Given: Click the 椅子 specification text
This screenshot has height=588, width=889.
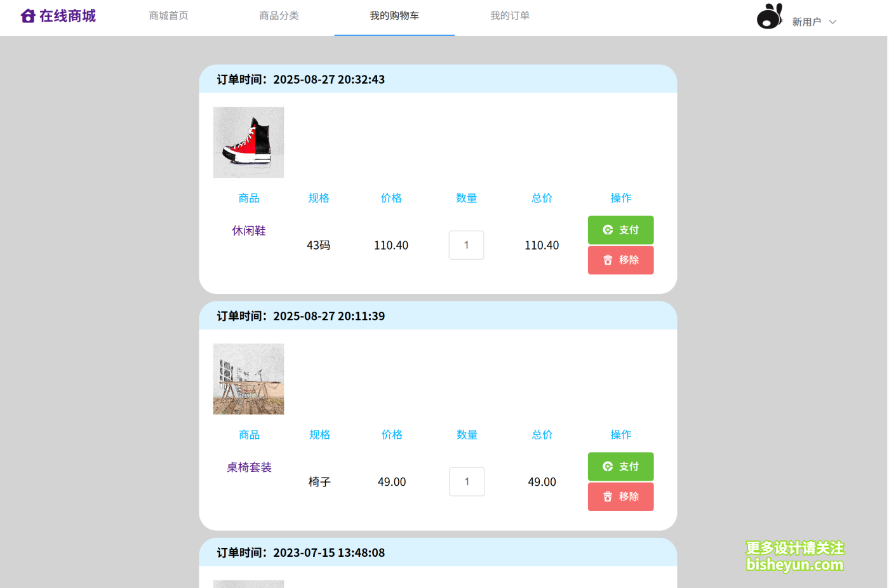Looking at the screenshot, I should (319, 482).
